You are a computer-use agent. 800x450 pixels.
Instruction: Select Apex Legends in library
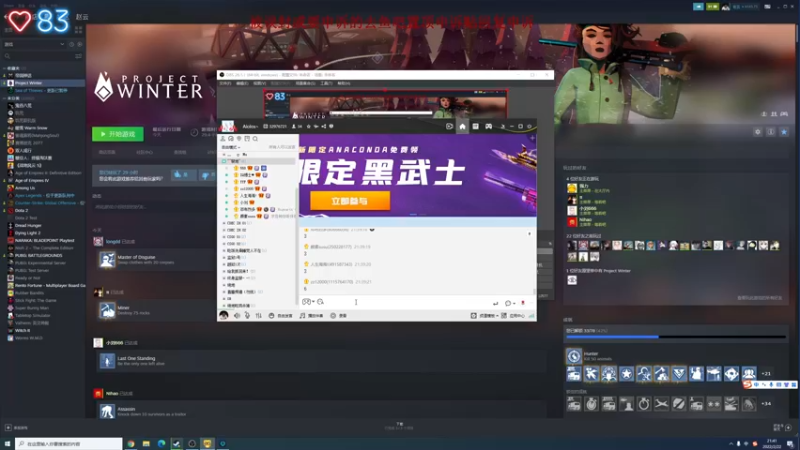[41, 195]
